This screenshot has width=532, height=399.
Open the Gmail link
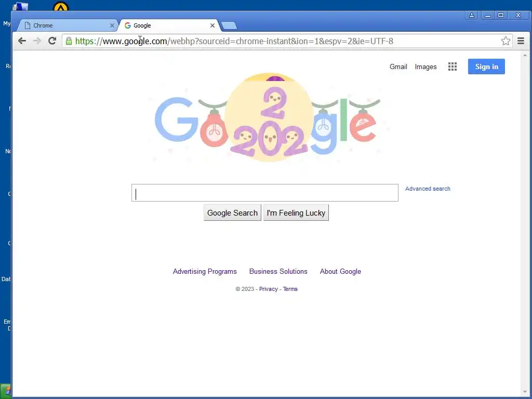(398, 67)
